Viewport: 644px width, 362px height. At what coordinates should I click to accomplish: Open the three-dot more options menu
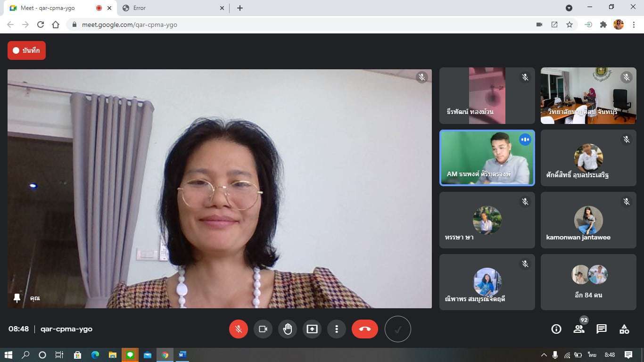point(337,329)
